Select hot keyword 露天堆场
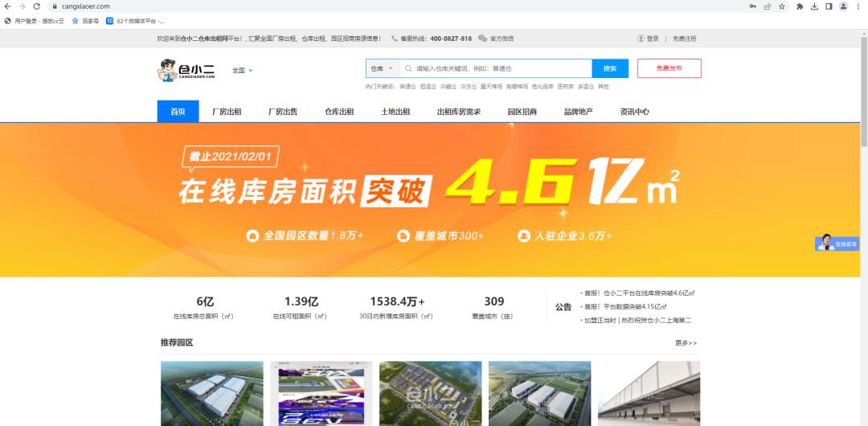Screen dimensions: 868x426 [492, 87]
